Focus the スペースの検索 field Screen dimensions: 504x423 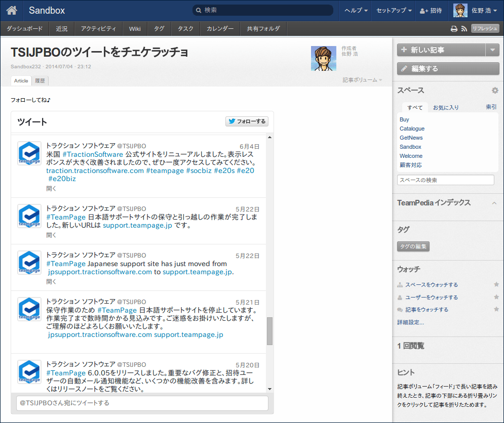click(446, 180)
